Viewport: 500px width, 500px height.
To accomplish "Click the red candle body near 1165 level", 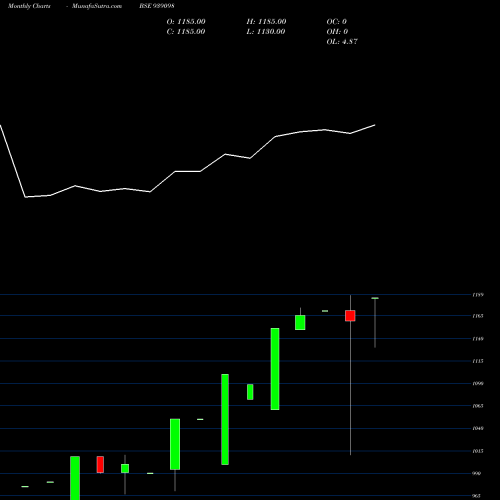I will pyautogui.click(x=350, y=316).
